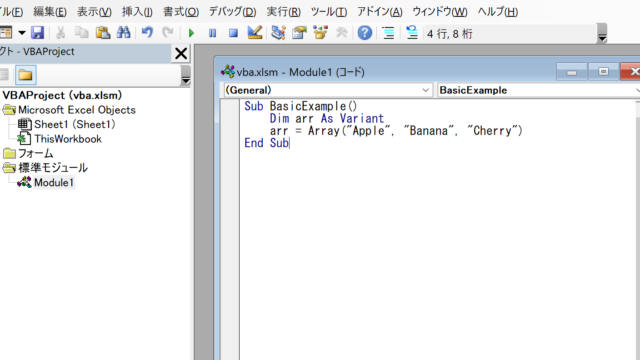Open the 表示(V) menu
640x360 pixels.
coord(94,12)
